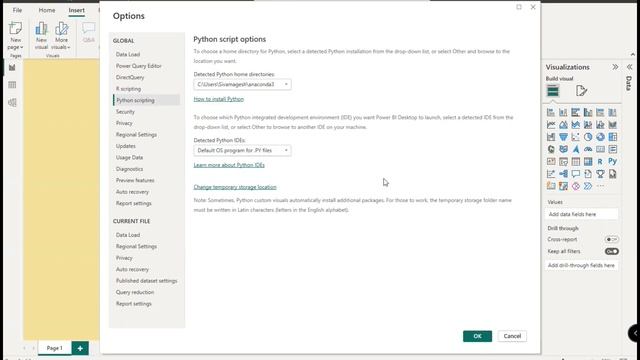Open Report view in left sidebar
The width and height of the screenshot is (640, 360).
coord(12,67)
